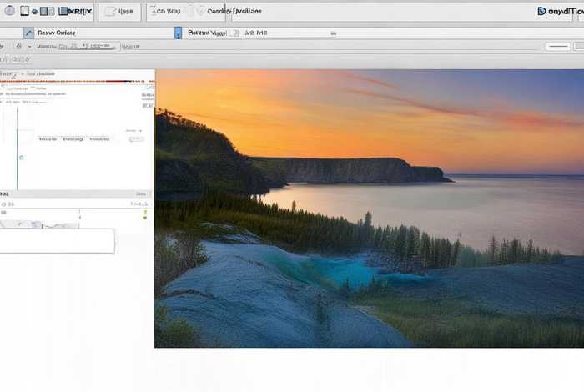584x392 pixels.
Task: Click the gear icon in the third toolbar row
Action: [18, 47]
